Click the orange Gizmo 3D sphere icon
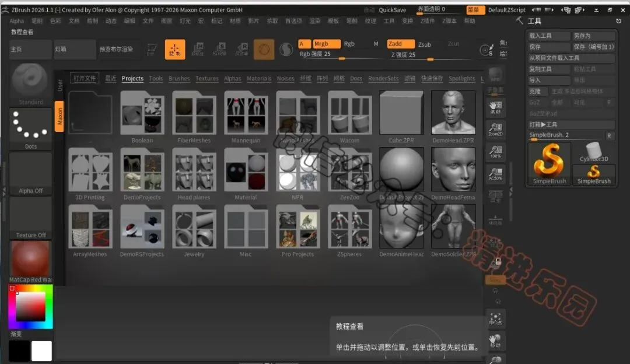 (x=264, y=50)
